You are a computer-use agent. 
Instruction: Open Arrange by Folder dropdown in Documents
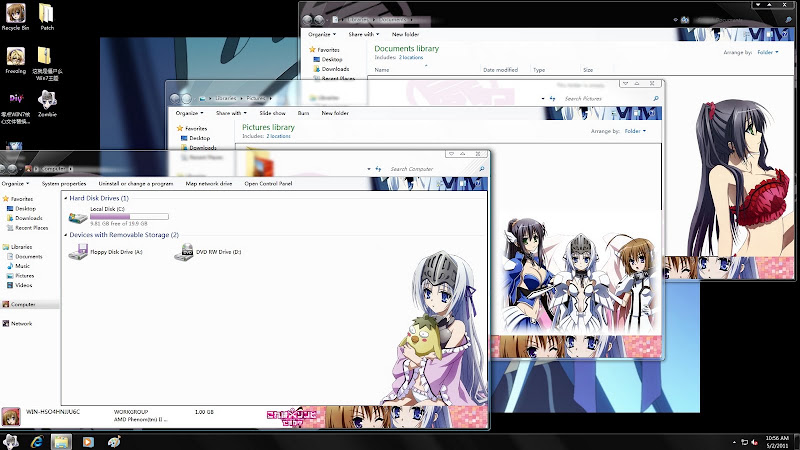[x=767, y=52]
